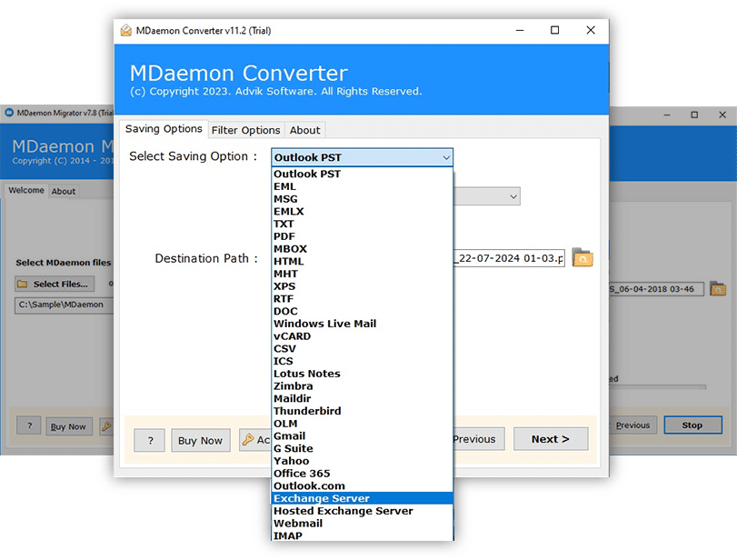Screen dimensions: 737x560
Task: Choose DOC saving option
Action: tap(362, 311)
